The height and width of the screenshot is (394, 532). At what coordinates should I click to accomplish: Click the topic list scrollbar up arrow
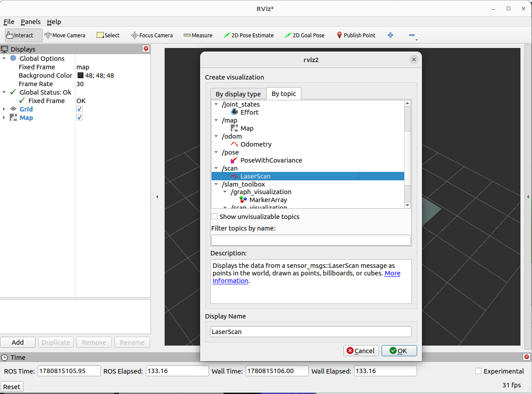(x=407, y=103)
